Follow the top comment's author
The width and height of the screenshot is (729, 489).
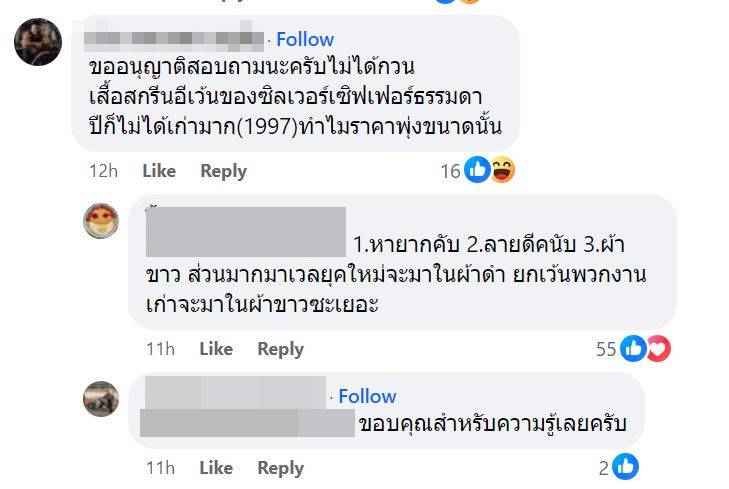click(305, 39)
